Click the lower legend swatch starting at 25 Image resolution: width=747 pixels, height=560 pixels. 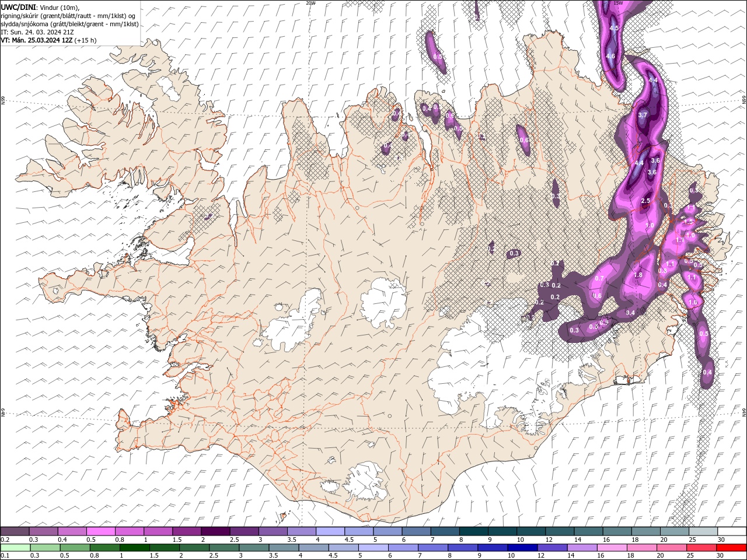(701, 548)
